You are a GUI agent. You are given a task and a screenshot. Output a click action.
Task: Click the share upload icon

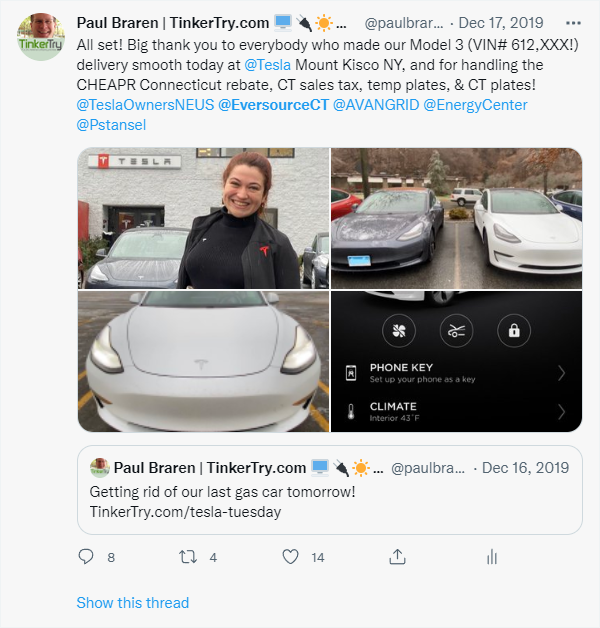[397, 557]
